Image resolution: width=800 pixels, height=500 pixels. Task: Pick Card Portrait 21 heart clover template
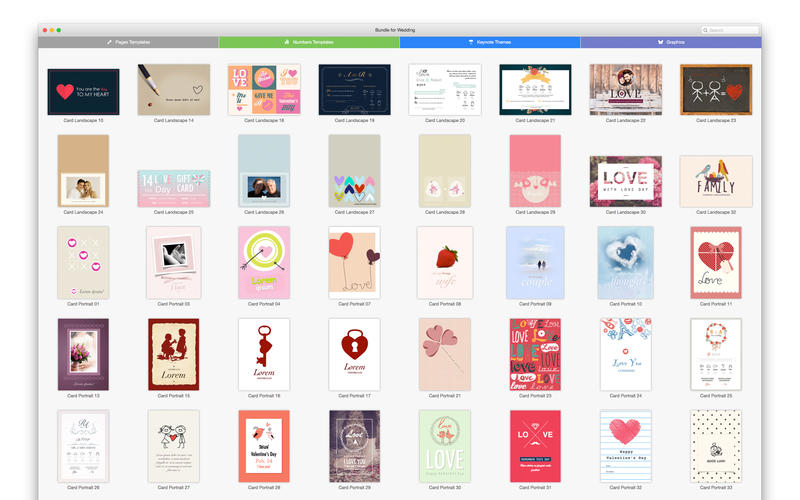pyautogui.click(x=445, y=355)
